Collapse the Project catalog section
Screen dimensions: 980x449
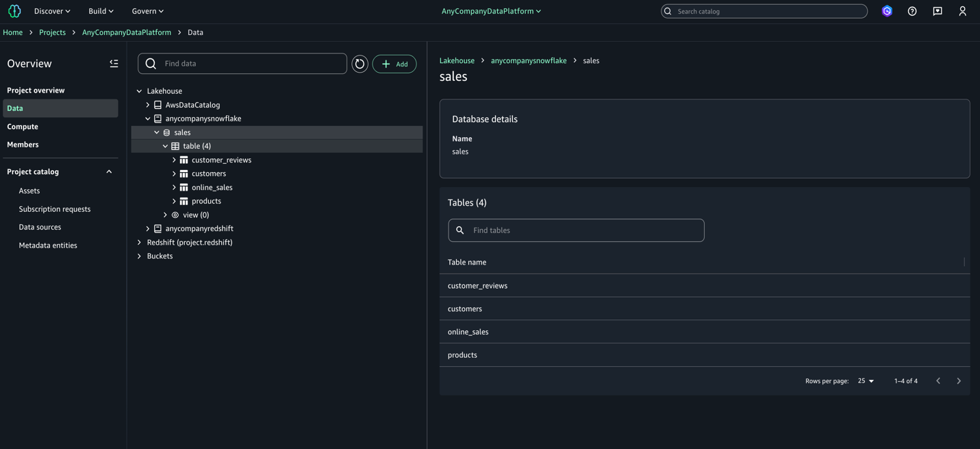tap(109, 172)
